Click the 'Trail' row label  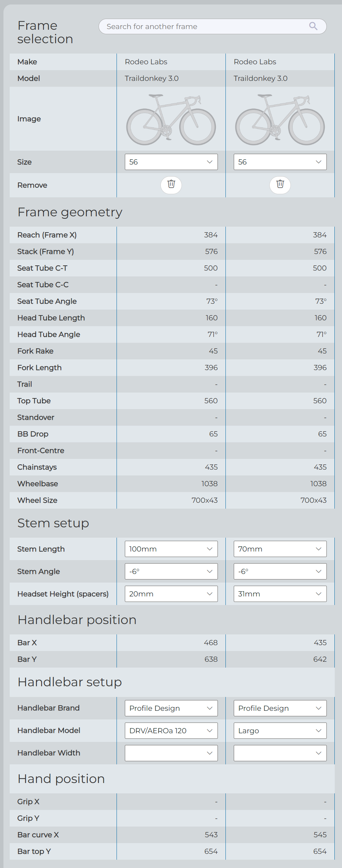click(25, 384)
